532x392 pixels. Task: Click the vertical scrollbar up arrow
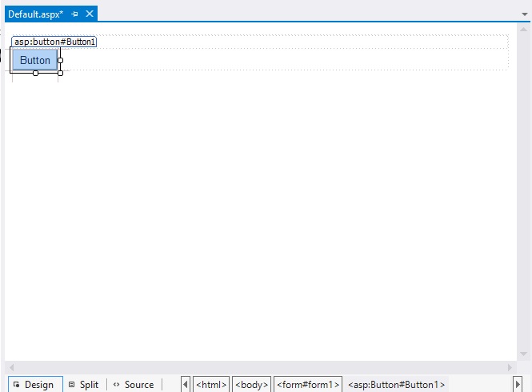pyautogui.click(x=523, y=30)
